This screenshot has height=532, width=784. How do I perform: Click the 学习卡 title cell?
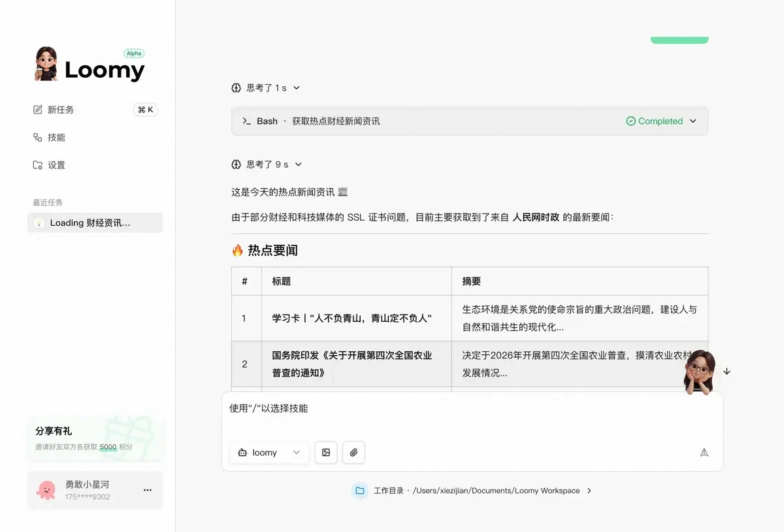(x=356, y=319)
